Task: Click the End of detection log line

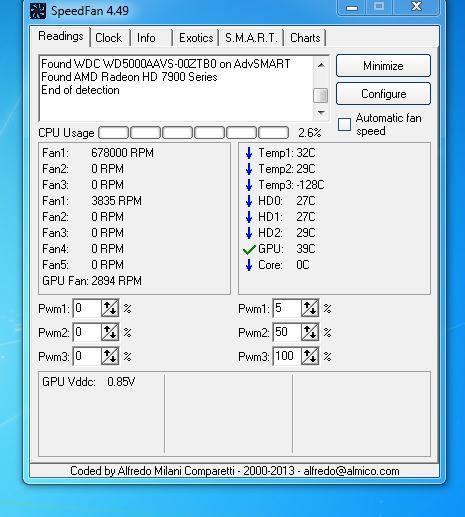Action: pyautogui.click(x=80, y=90)
